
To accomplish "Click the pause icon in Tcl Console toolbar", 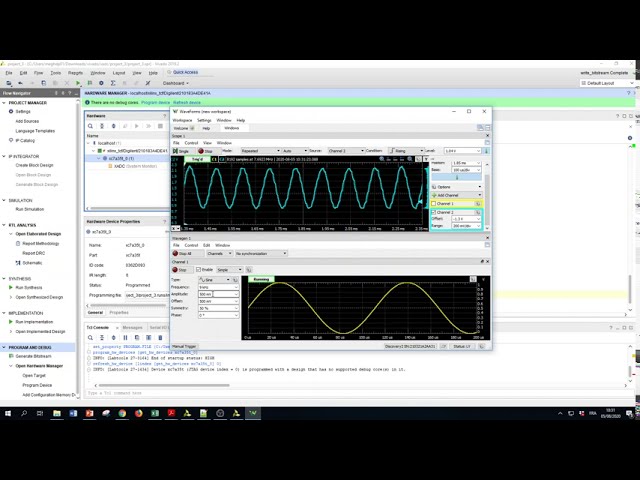I will (x=125, y=338).
